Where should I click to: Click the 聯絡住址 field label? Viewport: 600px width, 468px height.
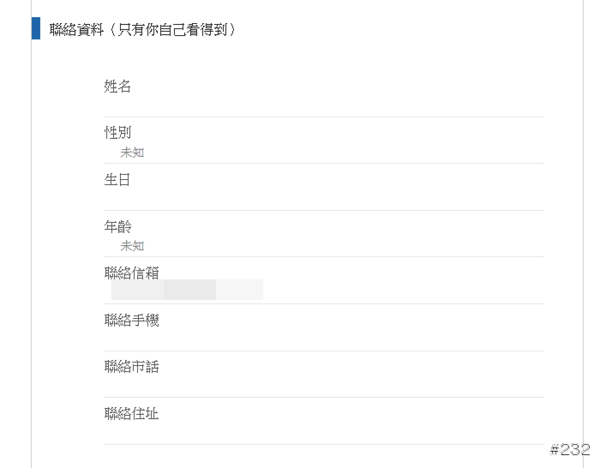coord(132,413)
